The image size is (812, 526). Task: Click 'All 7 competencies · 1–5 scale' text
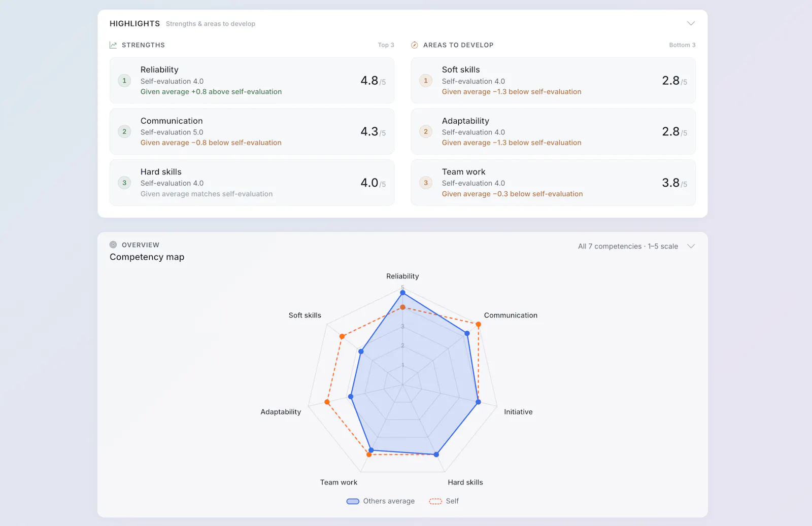tap(628, 247)
